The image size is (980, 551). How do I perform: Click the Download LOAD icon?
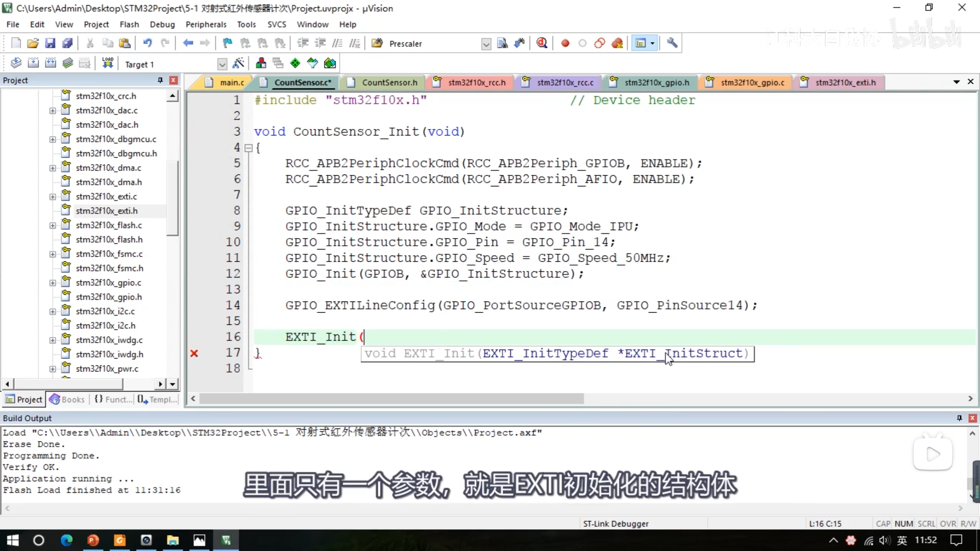point(108,63)
